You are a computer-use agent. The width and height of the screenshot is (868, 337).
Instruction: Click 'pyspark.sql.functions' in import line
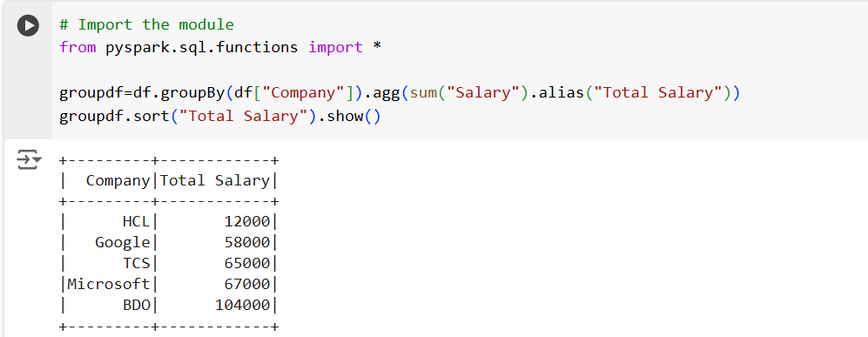[x=201, y=48]
